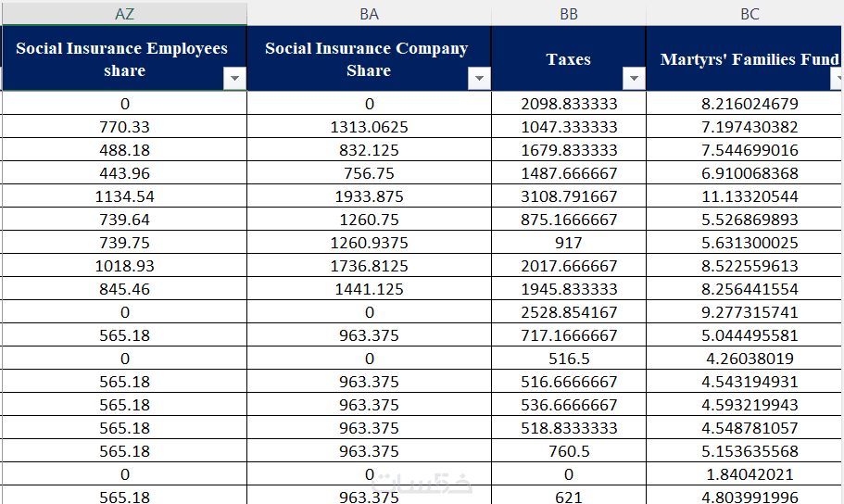Select column BA header
The width and height of the screenshot is (844, 504).
click(x=370, y=14)
